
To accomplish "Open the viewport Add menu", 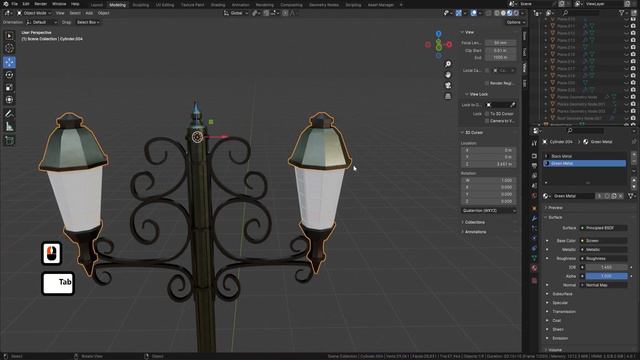I will pos(89,13).
